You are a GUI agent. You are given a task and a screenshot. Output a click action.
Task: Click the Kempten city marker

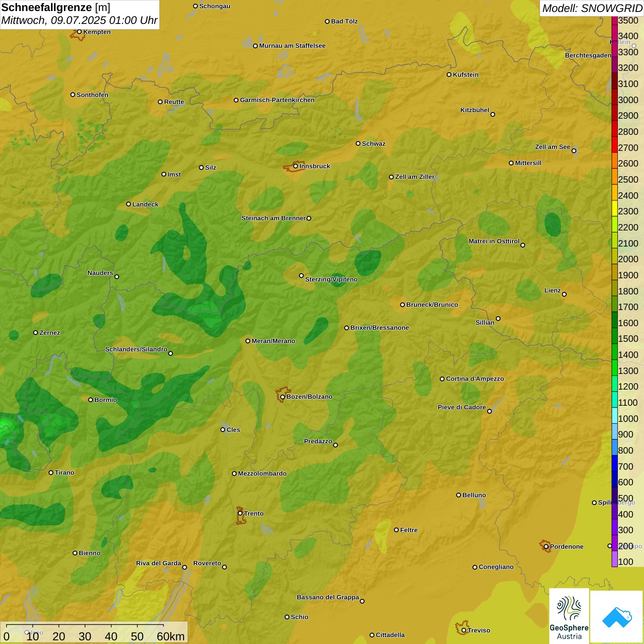click(79, 32)
